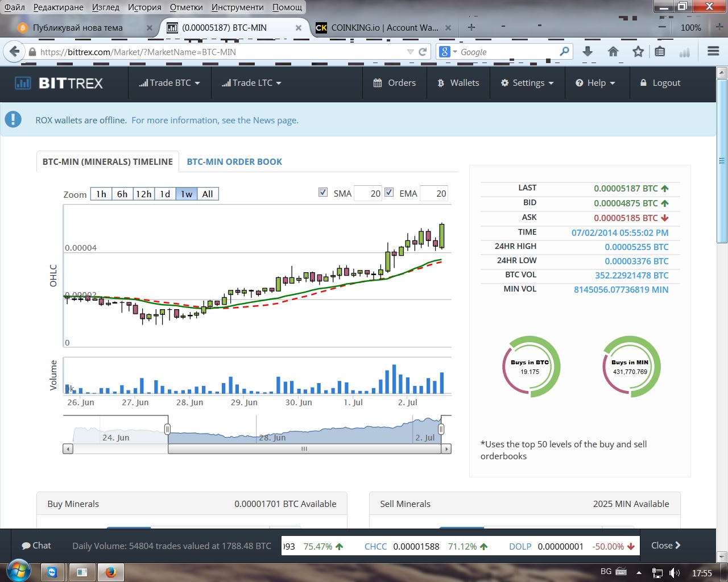
Task: Go to browser home page icon
Action: (613, 52)
